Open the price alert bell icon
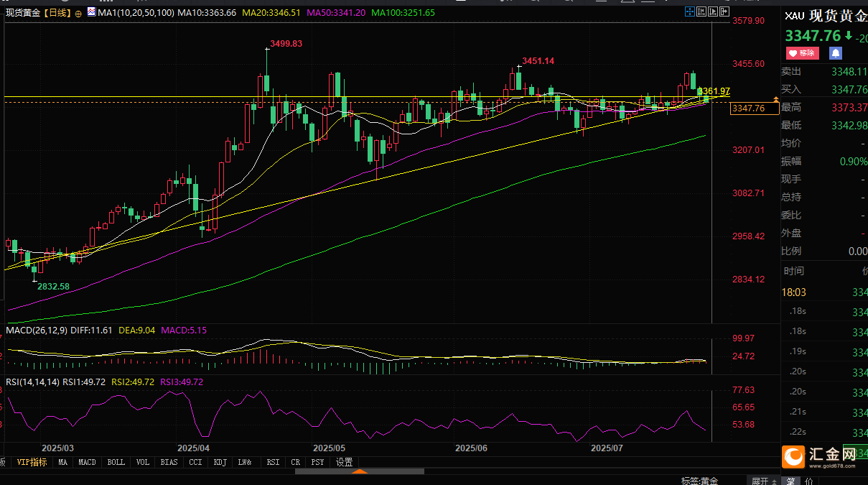868x485 pixels. point(836,53)
